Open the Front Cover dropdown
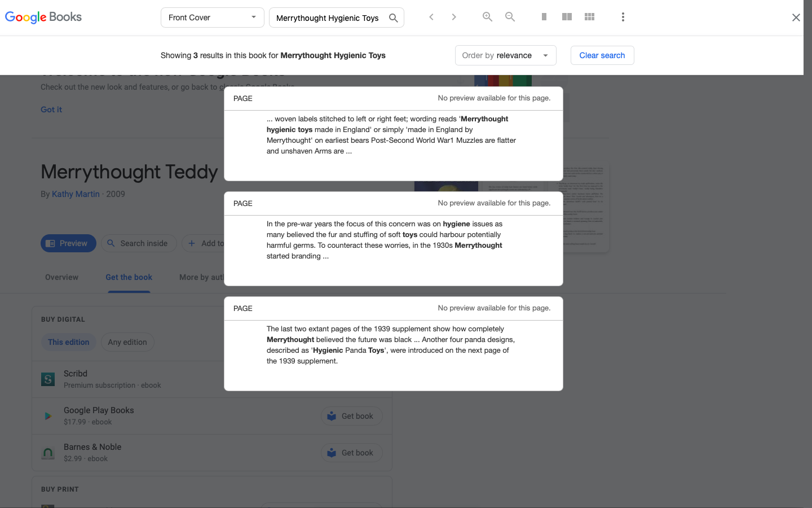Image resolution: width=812 pixels, height=508 pixels. (x=212, y=17)
